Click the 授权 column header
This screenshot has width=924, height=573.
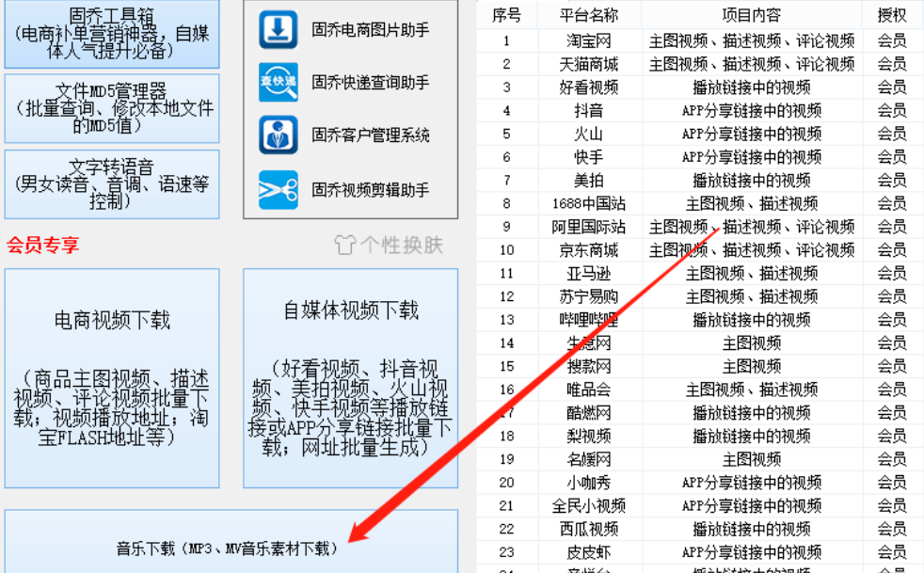pyautogui.click(x=892, y=15)
